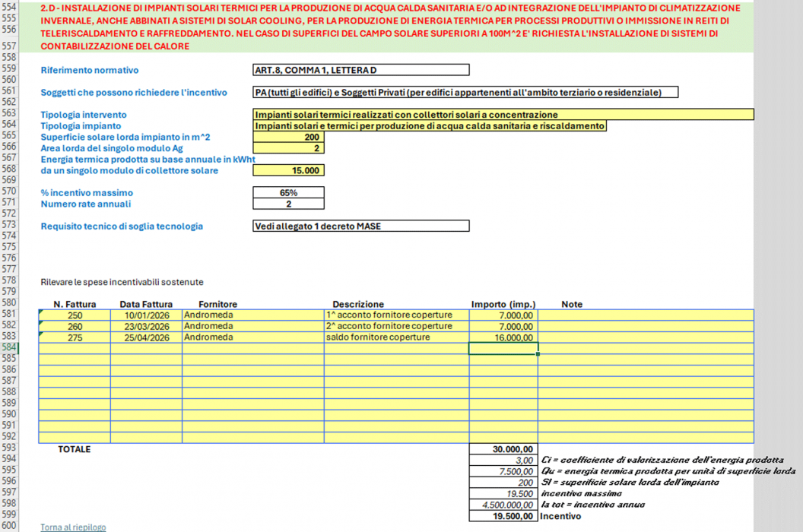This screenshot has height=532, width=803.
Task: Select the solar surface cell showing 200
Action: click(288, 137)
